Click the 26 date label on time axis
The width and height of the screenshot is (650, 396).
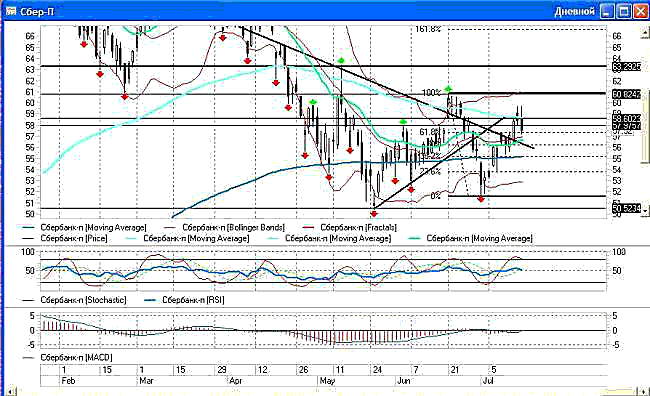pyautogui.click(x=303, y=369)
